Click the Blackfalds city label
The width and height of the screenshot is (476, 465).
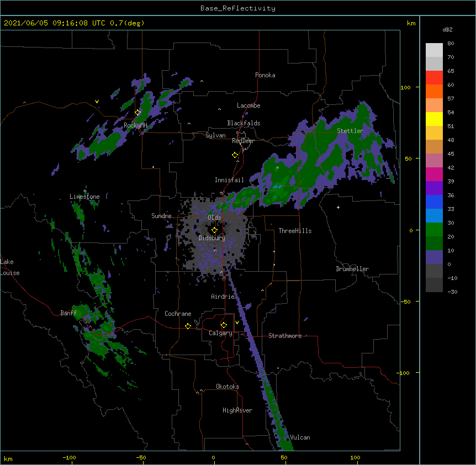[244, 123]
